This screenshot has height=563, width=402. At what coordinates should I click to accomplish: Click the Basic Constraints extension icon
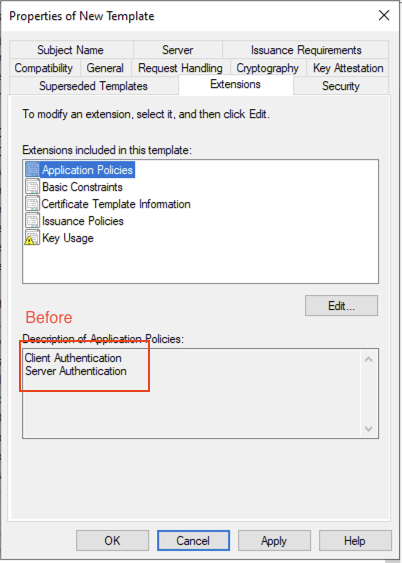click(x=32, y=187)
